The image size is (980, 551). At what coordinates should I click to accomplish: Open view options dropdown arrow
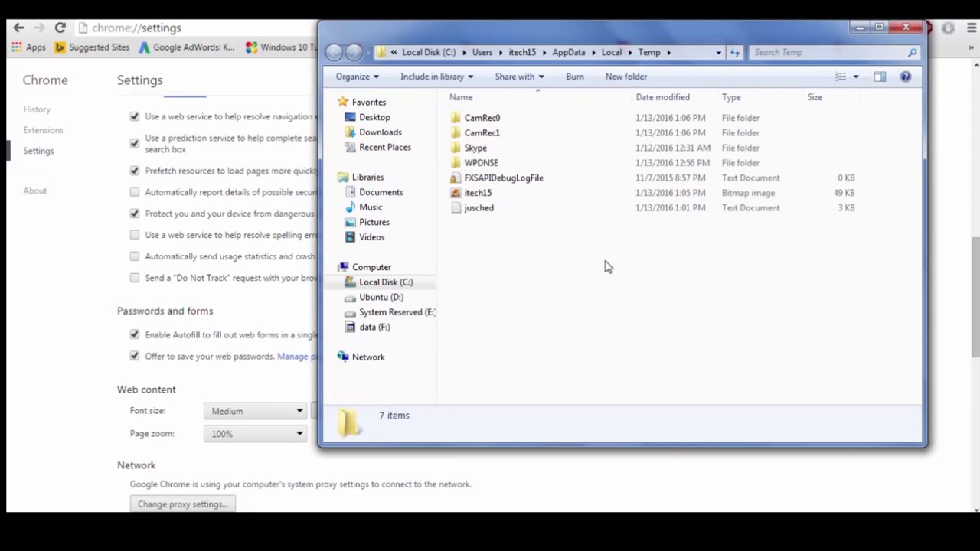point(856,77)
